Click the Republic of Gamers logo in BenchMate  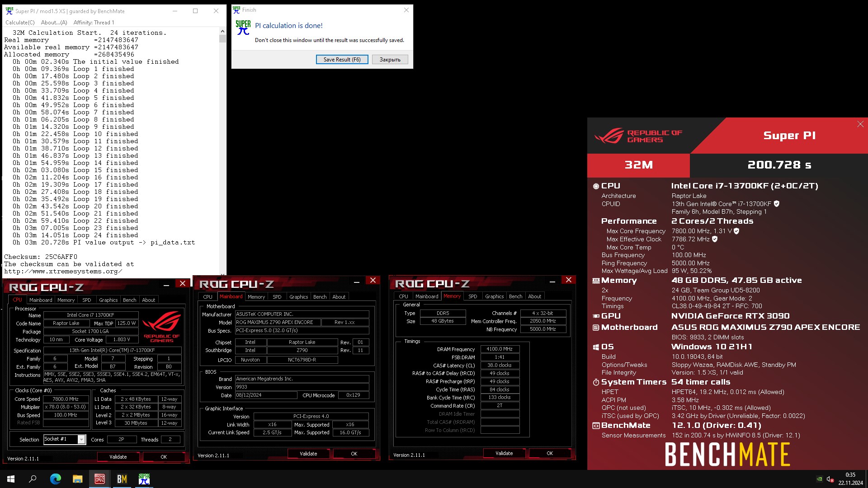[x=638, y=136]
